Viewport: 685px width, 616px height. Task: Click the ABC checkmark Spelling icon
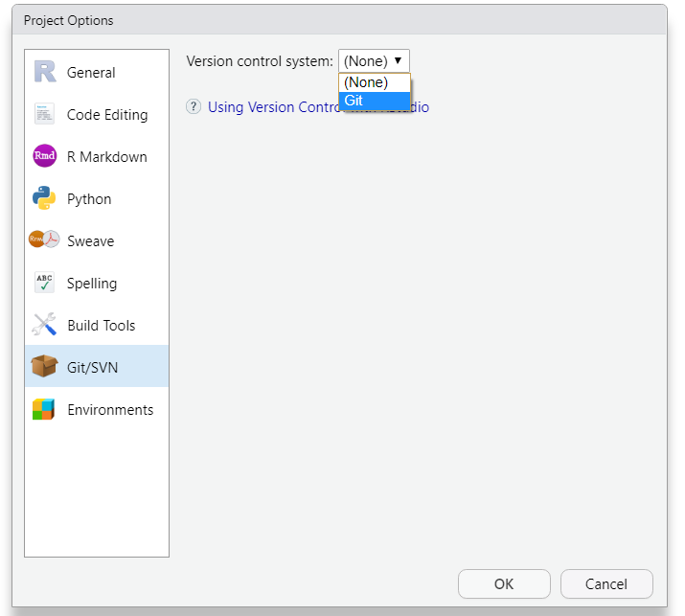pos(44,284)
